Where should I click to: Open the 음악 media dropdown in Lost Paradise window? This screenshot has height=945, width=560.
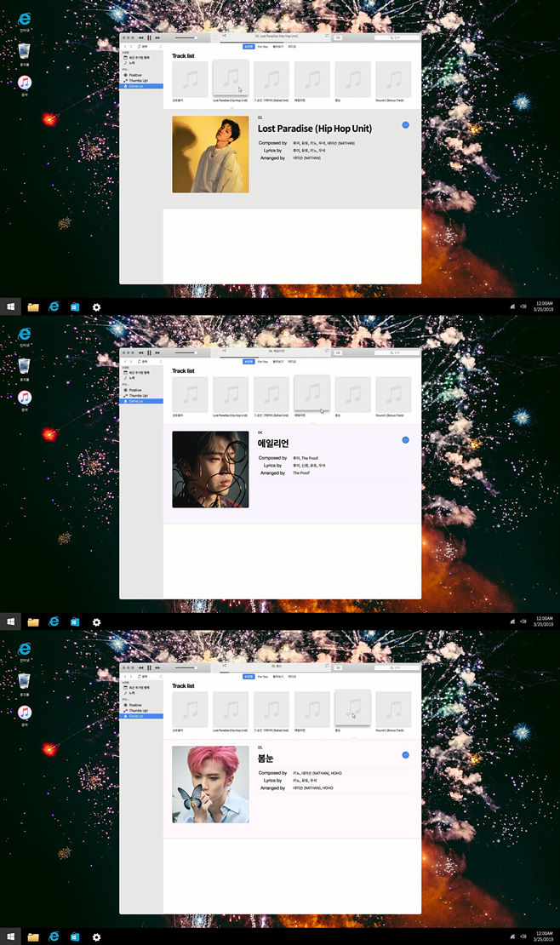coord(145,47)
